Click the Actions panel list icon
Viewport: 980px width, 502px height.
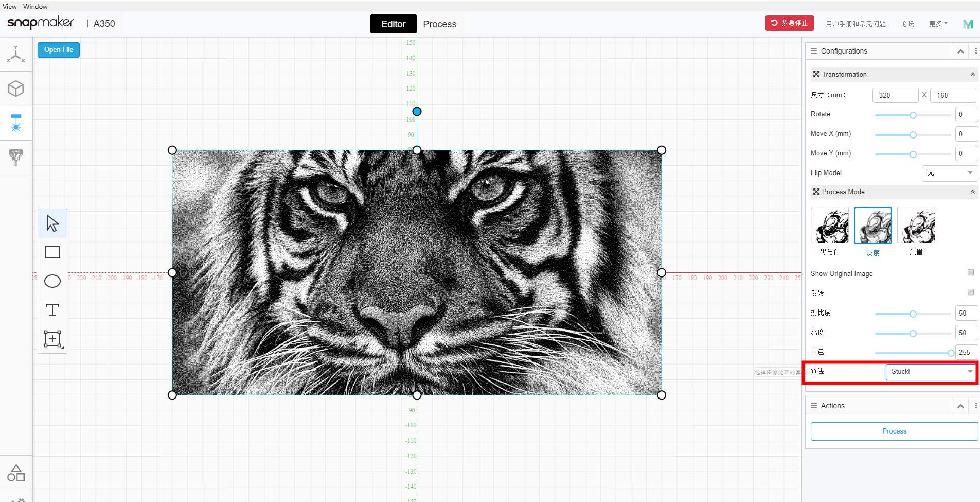[x=814, y=406]
